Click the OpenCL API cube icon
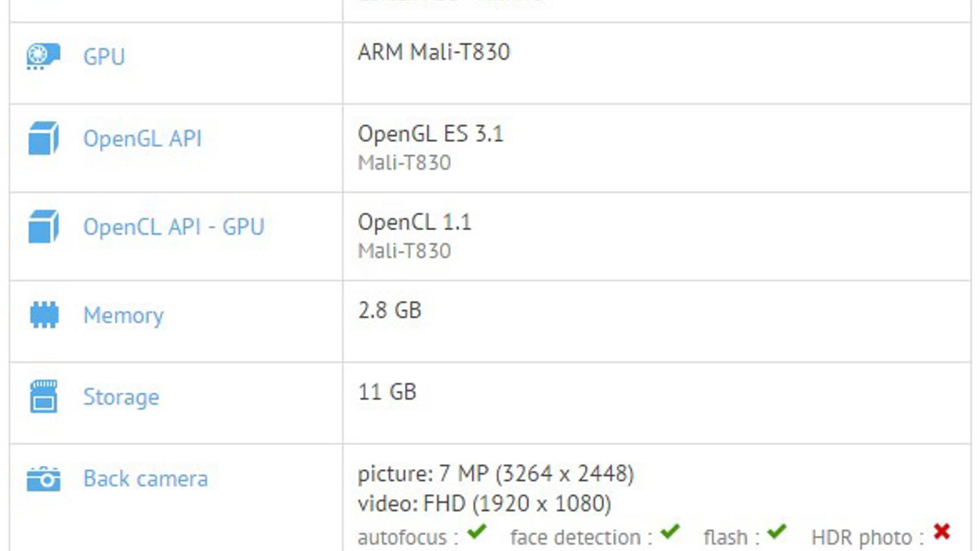980x551 pixels. [x=43, y=227]
